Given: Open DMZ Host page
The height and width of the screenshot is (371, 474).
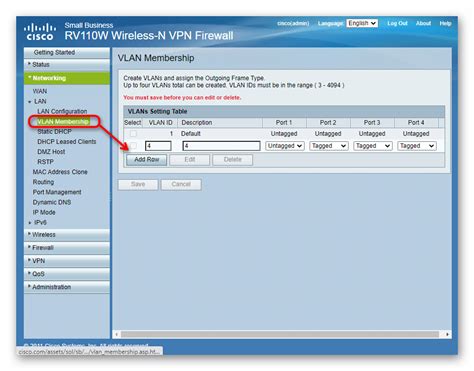Looking at the screenshot, I should [x=51, y=152].
